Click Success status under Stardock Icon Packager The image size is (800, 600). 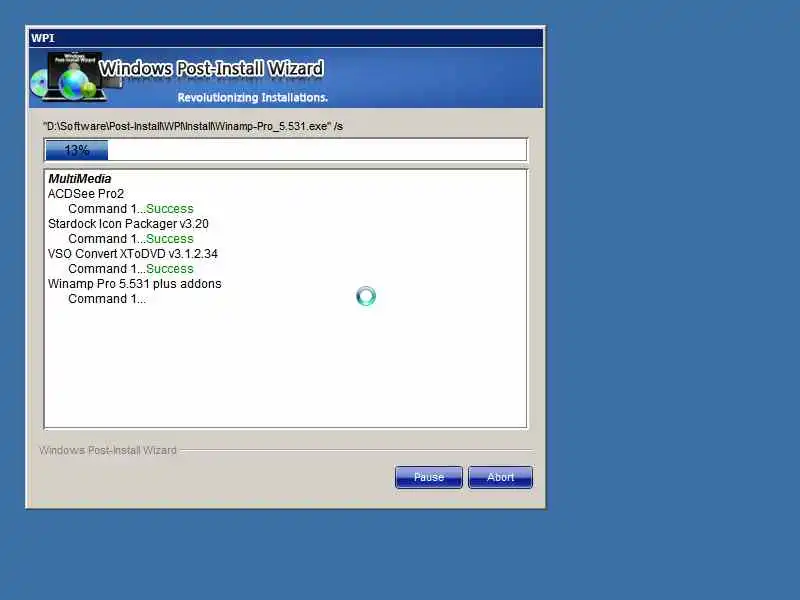point(170,239)
